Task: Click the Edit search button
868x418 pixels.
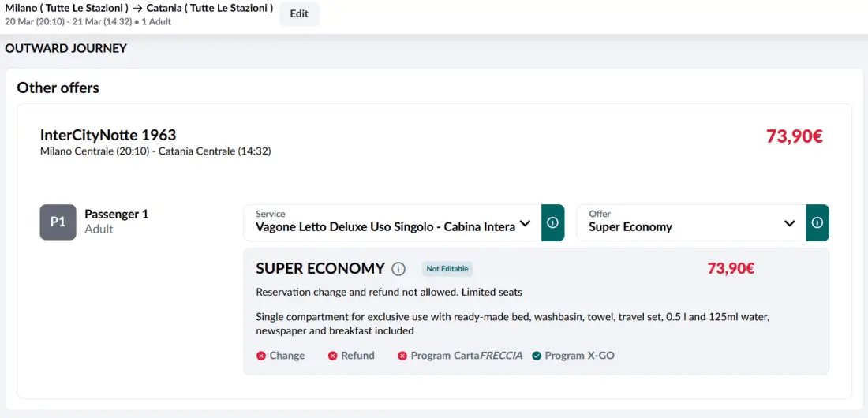Action: tap(299, 13)
